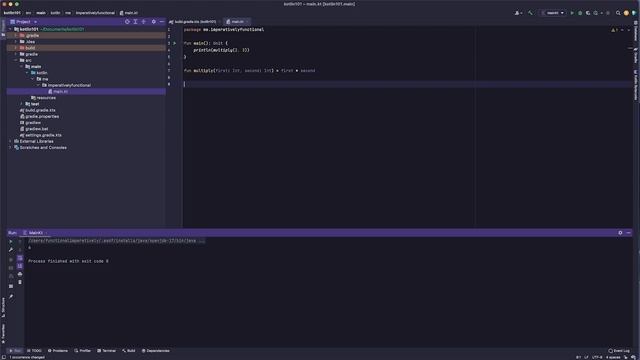Viewport: 640px width, 360px height.
Task: Open Run panel settings gear
Action: (x=620, y=233)
